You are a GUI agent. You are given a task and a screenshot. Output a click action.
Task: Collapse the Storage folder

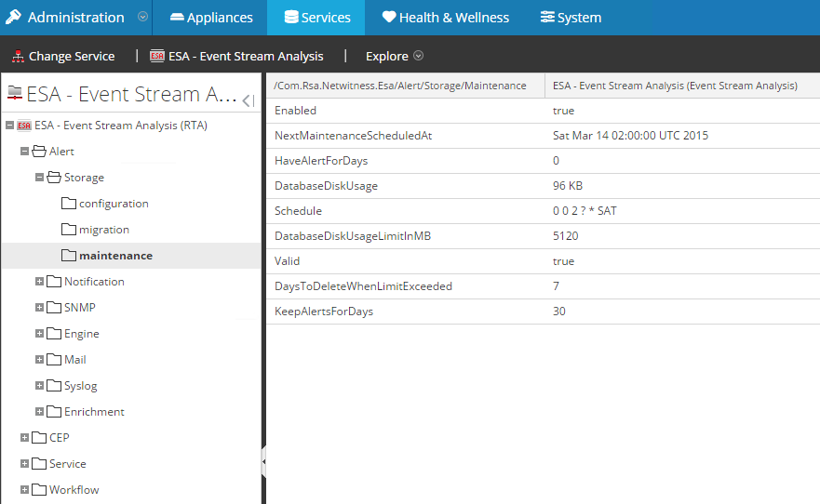[39, 178]
